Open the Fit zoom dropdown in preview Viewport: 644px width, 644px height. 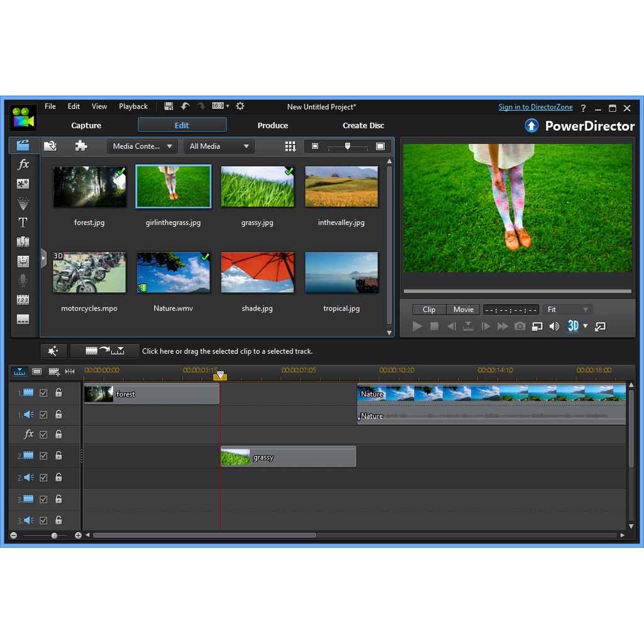tap(567, 309)
